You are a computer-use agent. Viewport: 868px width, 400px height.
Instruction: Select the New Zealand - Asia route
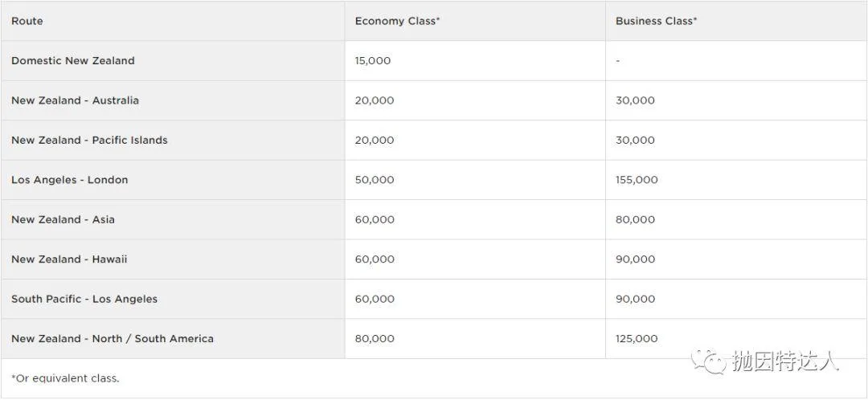[63, 219]
